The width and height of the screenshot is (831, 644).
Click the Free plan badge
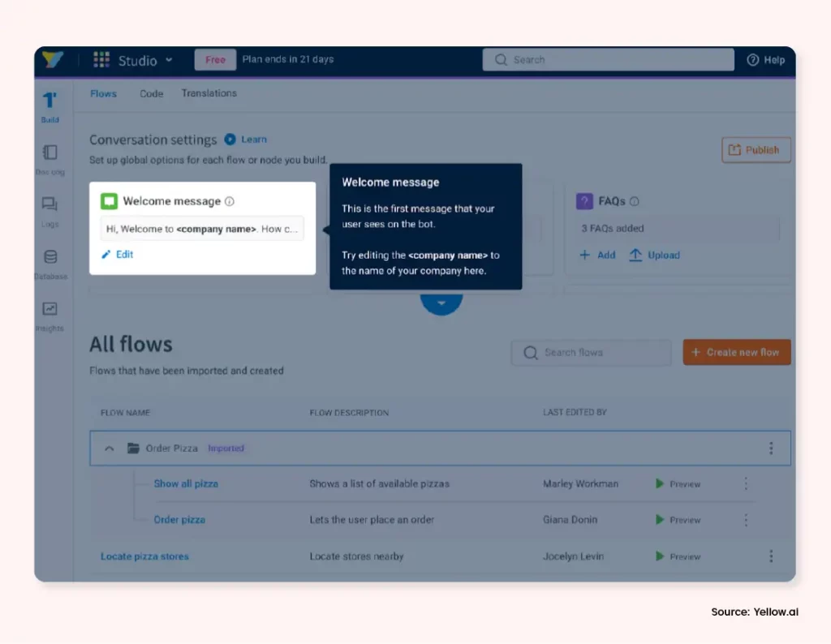point(215,59)
